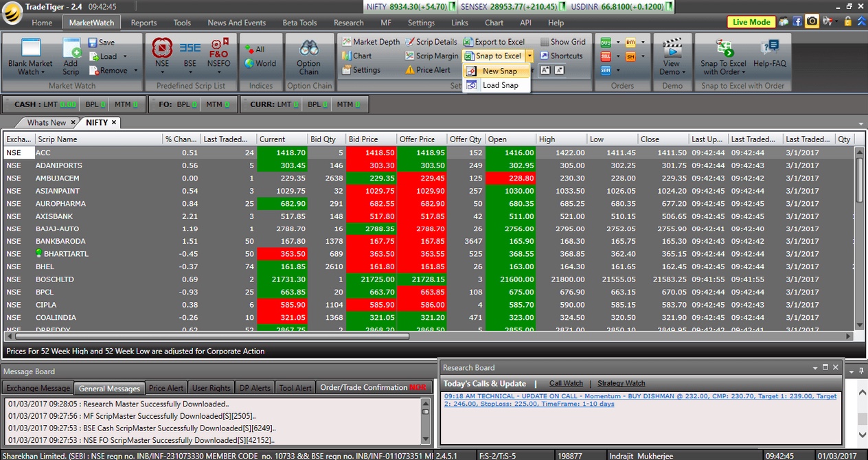This screenshot has width=868, height=460.
Task: Open Market Depth
Action: [x=371, y=42]
